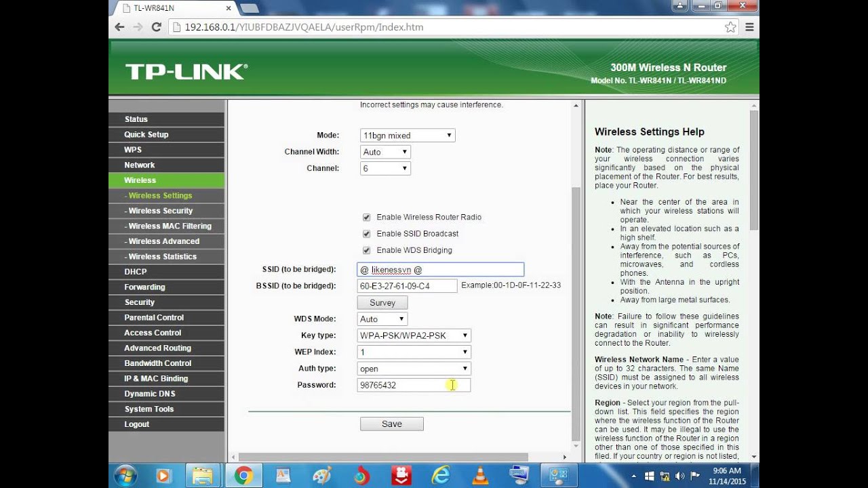Image resolution: width=868 pixels, height=488 pixels.
Task: Open the Mode dropdown (11bgn mixed)
Action: 408,136
